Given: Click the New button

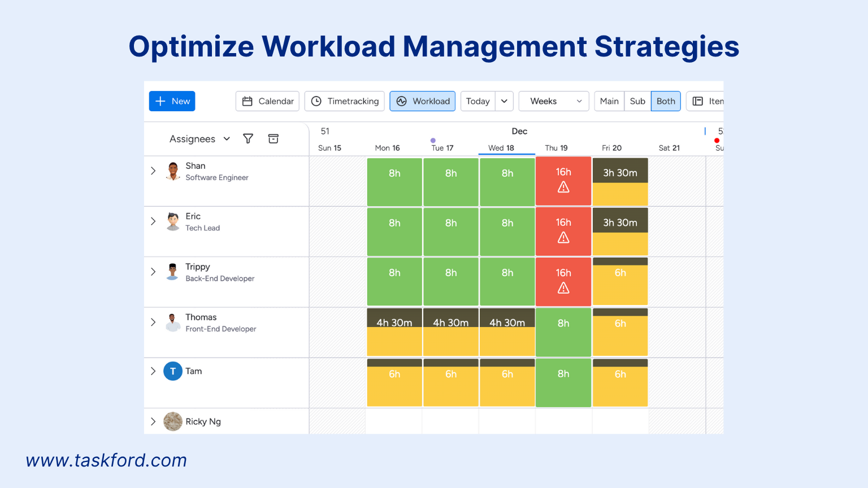Looking at the screenshot, I should click(172, 101).
